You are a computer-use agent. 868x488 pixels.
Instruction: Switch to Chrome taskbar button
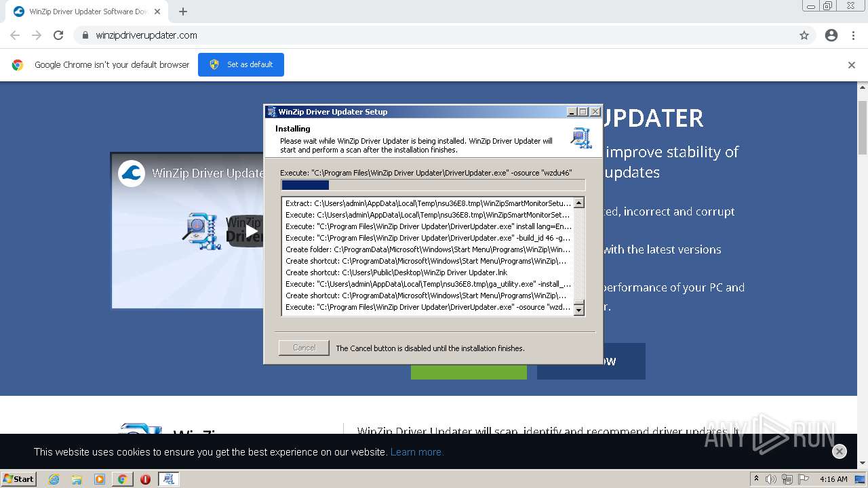click(x=122, y=479)
